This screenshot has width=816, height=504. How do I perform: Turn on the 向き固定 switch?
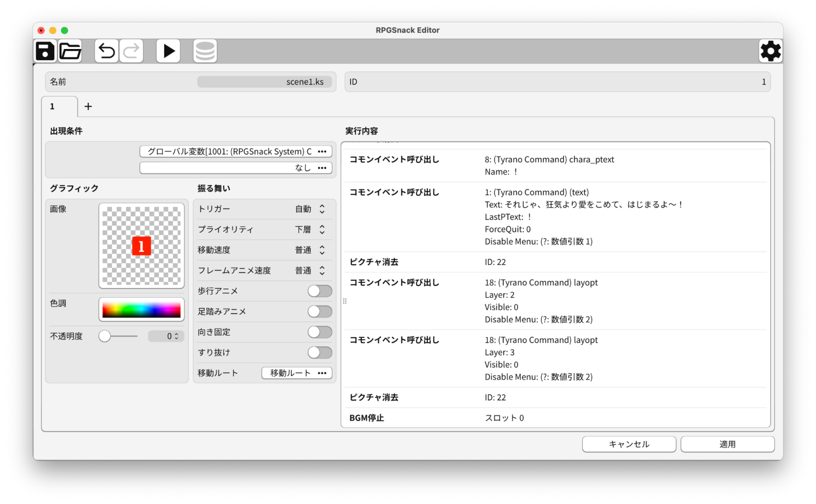320,332
